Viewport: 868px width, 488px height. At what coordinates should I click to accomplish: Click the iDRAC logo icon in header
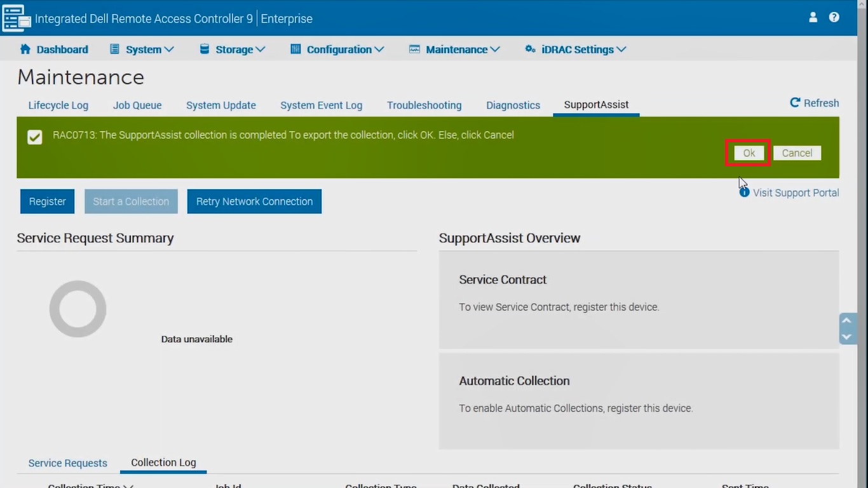[x=17, y=18]
